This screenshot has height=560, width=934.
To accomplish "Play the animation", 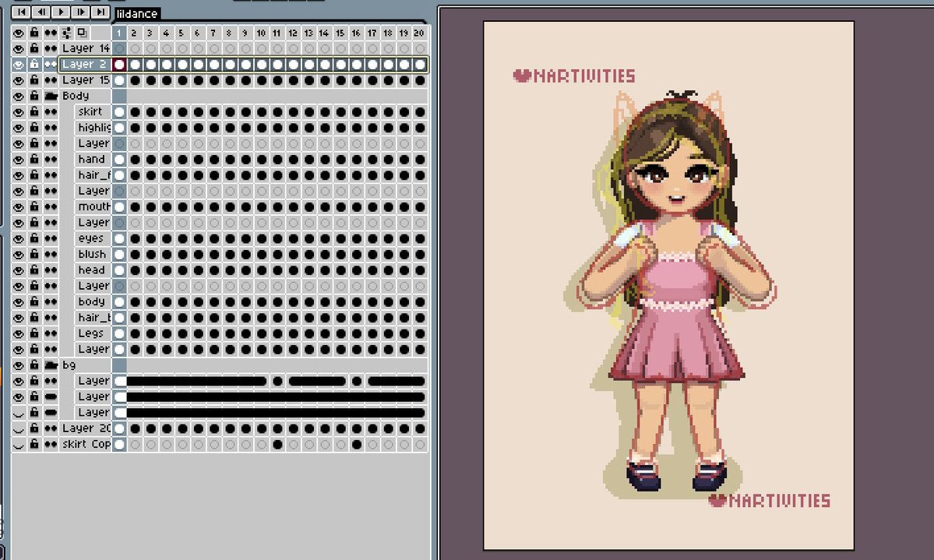I will coord(61,12).
